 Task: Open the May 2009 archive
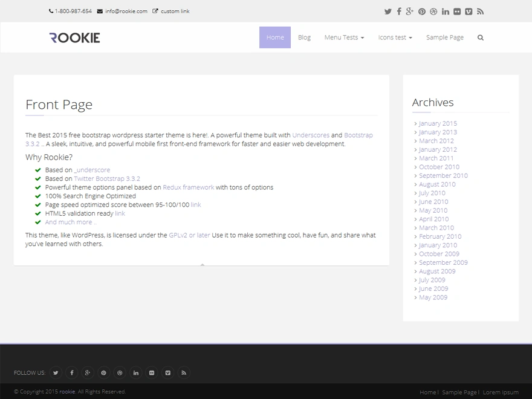[x=433, y=297]
